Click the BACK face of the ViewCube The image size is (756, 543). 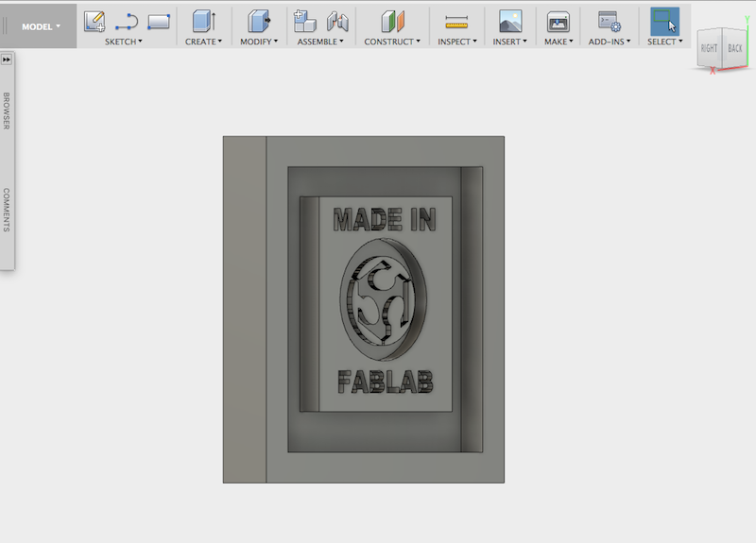[735, 48]
